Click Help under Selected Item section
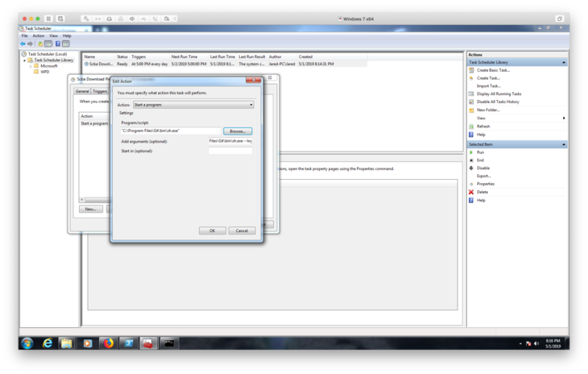This screenshot has height=374, width=588. point(481,201)
